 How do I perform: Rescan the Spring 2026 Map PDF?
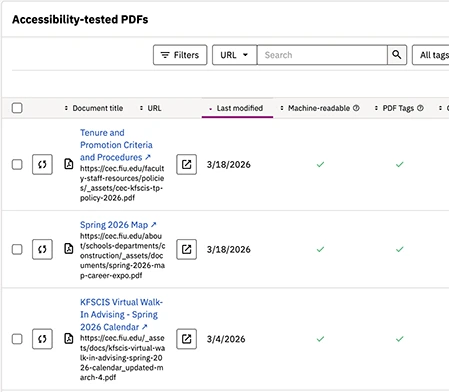coord(42,249)
